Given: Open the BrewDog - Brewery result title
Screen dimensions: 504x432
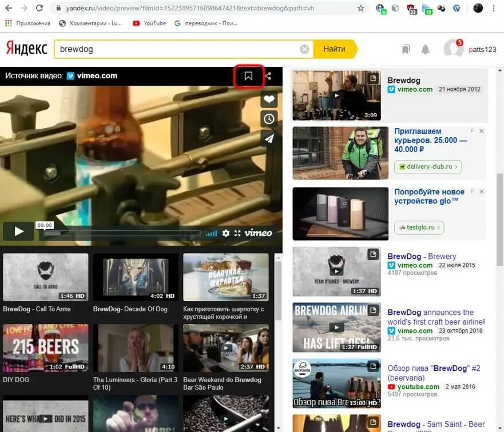Looking at the screenshot, I should click(x=422, y=257).
